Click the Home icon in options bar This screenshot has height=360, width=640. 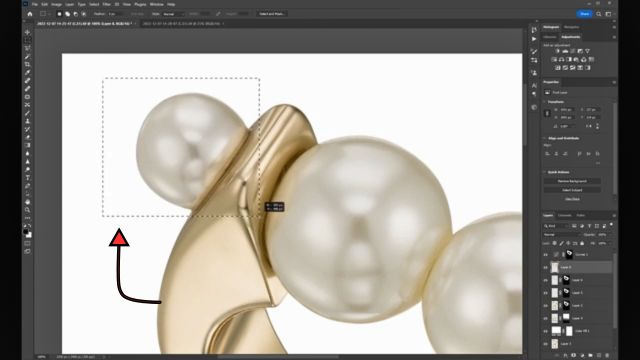(30, 14)
